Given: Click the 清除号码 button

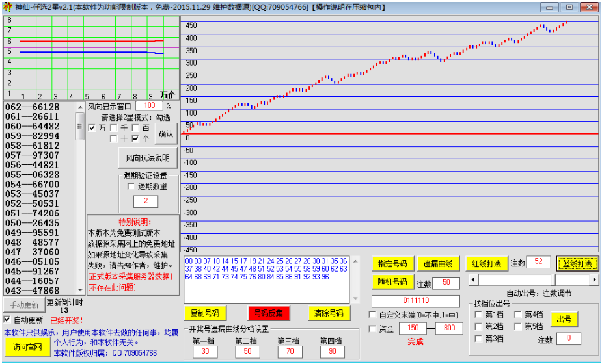Looking at the screenshot, I should click(x=329, y=313).
